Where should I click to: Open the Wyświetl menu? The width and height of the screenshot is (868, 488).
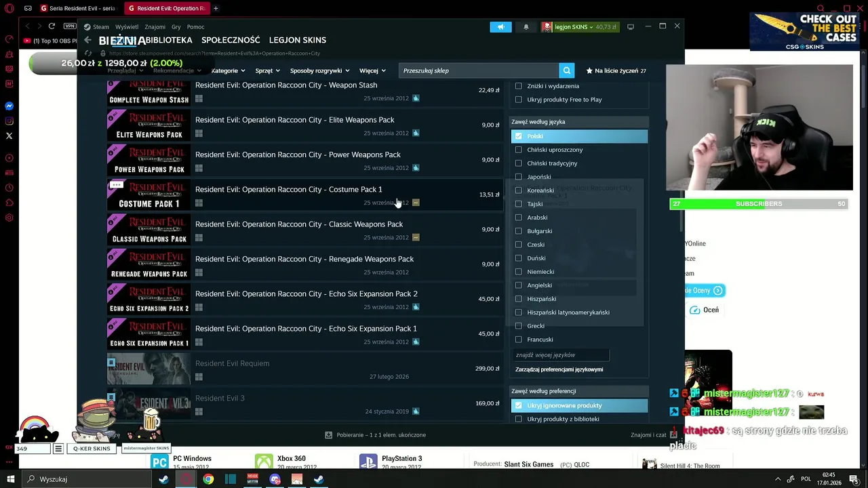[127, 27]
